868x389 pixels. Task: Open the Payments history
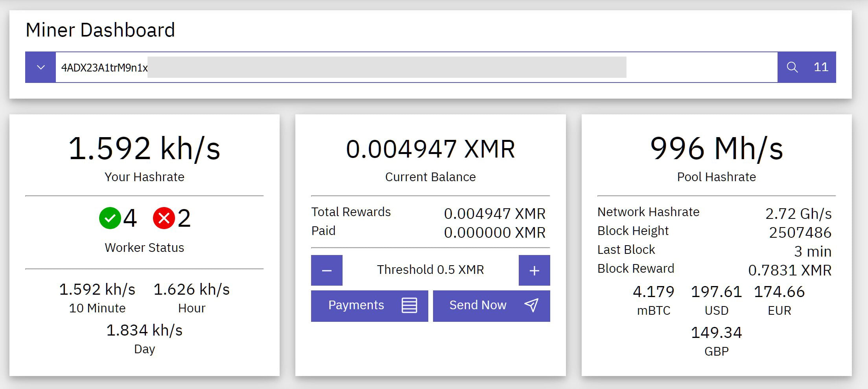[x=356, y=305]
